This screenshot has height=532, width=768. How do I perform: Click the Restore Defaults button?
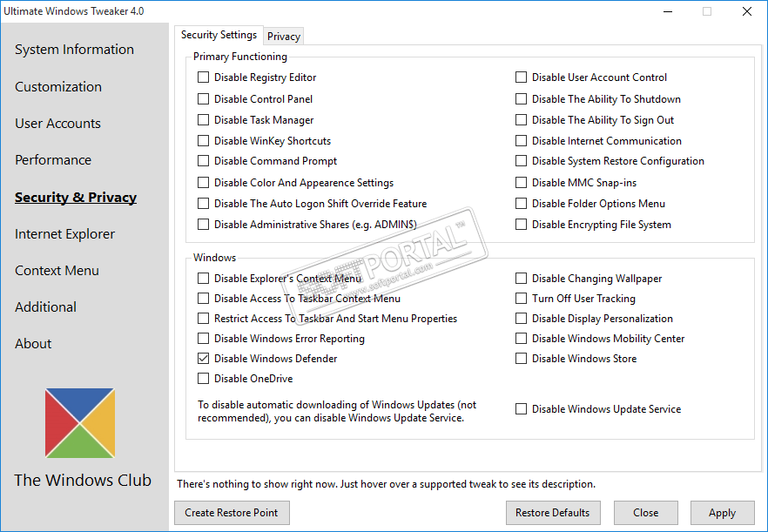pyautogui.click(x=553, y=513)
